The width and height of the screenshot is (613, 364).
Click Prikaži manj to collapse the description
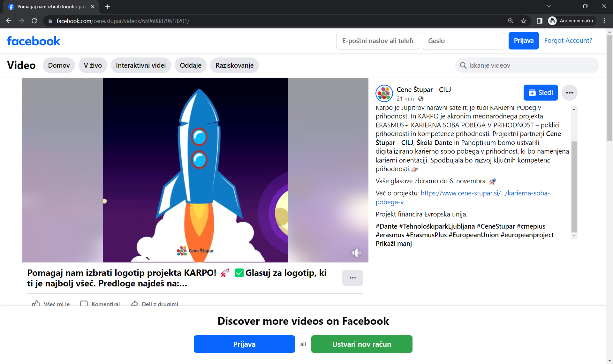(x=394, y=244)
